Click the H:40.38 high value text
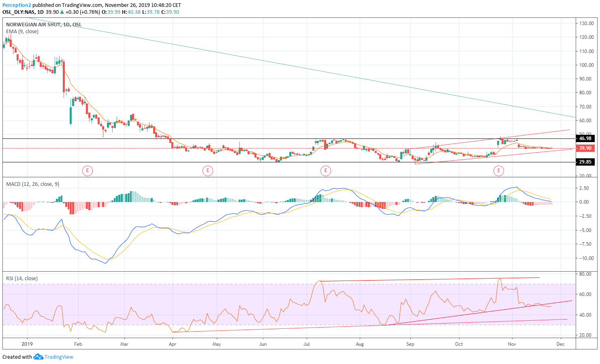Screen dimensions: 600x364 [131, 12]
